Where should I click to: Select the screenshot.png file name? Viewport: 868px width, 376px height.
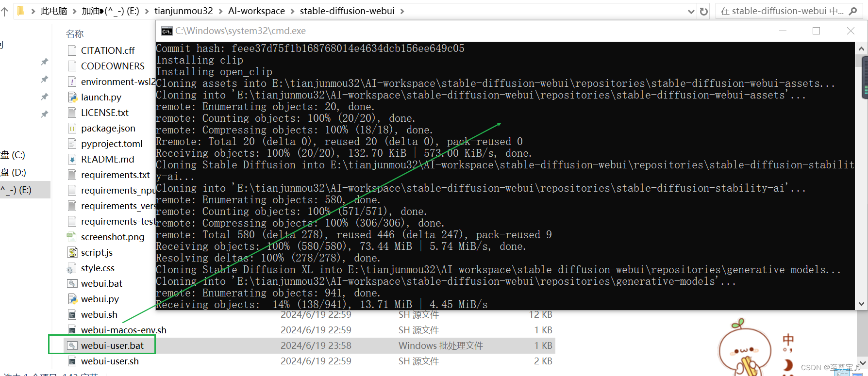pyautogui.click(x=113, y=237)
